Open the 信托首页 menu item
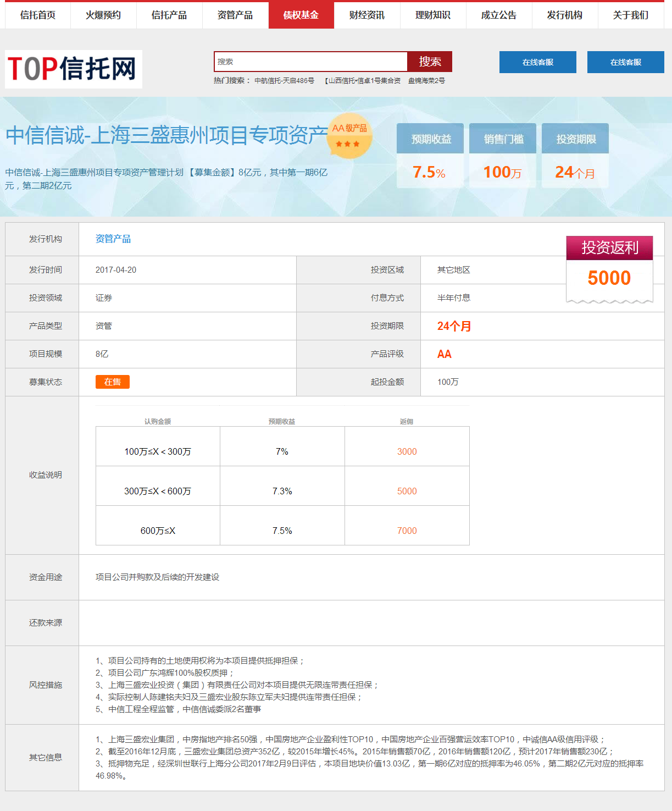Image resolution: width=672 pixels, height=811 pixels. (38, 15)
